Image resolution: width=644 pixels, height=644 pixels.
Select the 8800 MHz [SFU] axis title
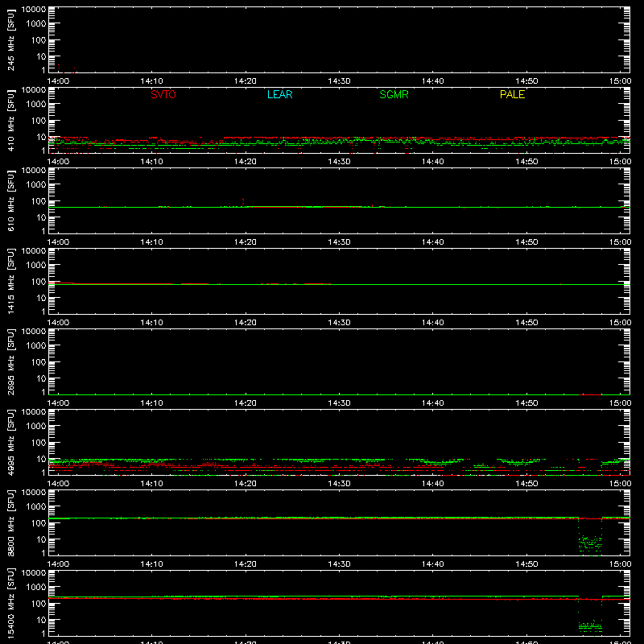tap(10, 522)
